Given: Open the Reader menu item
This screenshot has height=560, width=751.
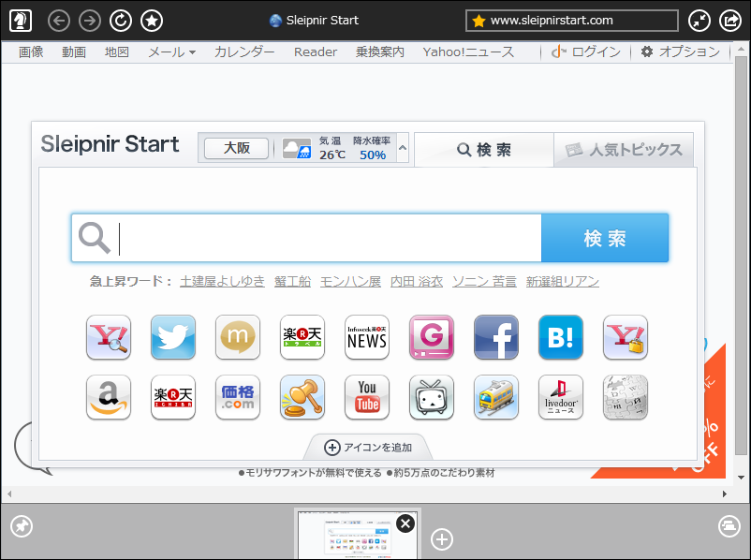Looking at the screenshot, I should pos(316,52).
